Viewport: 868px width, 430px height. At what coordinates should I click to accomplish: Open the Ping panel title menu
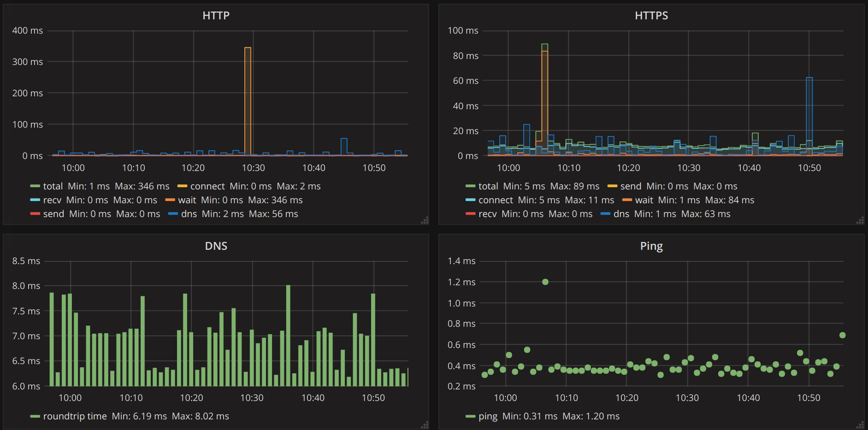coord(651,246)
